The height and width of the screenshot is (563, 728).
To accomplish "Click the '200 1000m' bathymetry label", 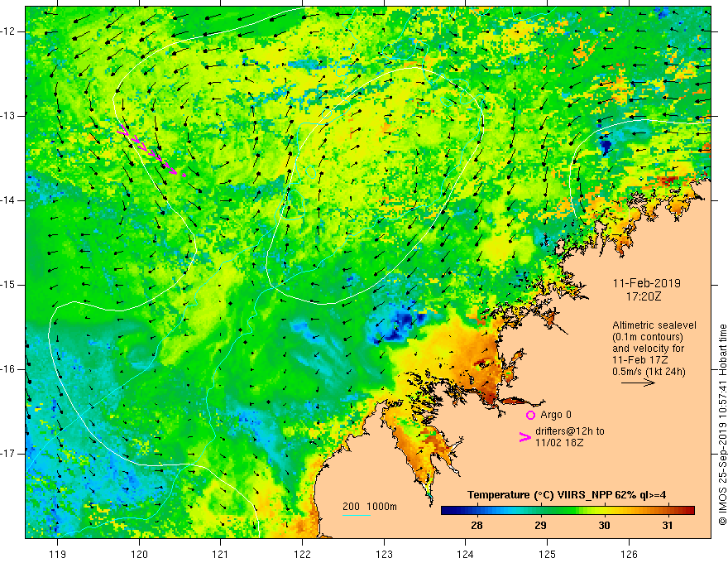I will click(x=370, y=507).
